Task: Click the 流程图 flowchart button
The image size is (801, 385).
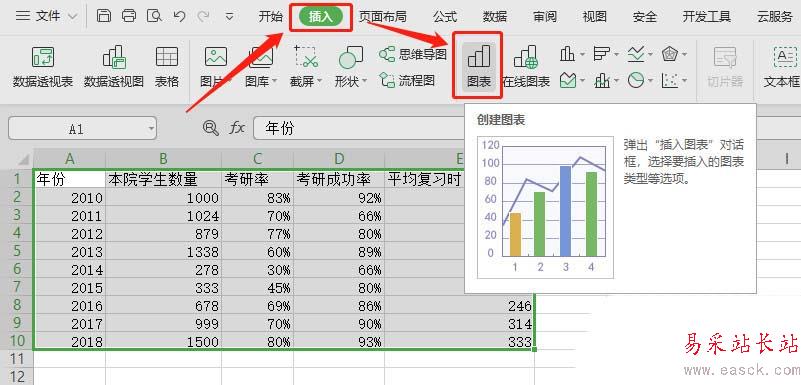Action: pos(407,80)
